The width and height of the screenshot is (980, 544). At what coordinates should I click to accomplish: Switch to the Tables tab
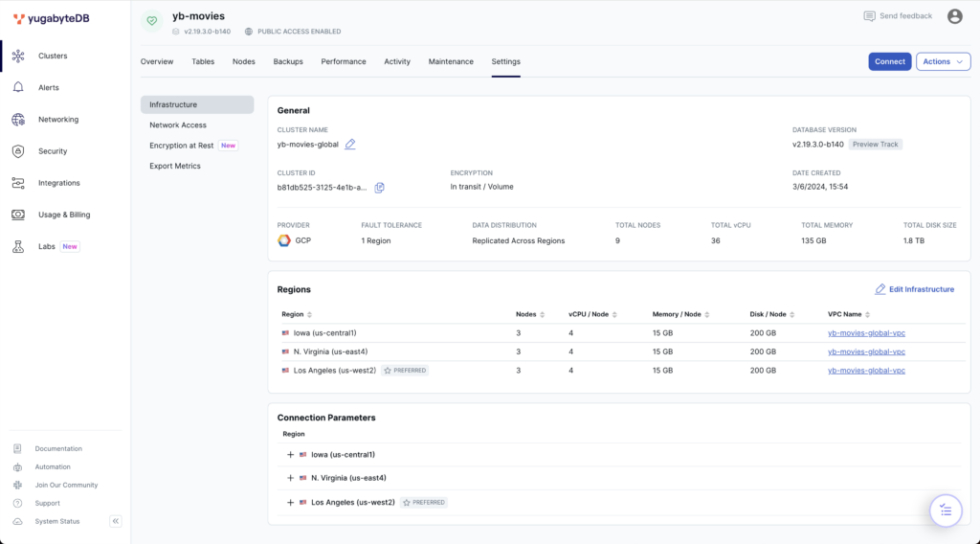point(203,61)
